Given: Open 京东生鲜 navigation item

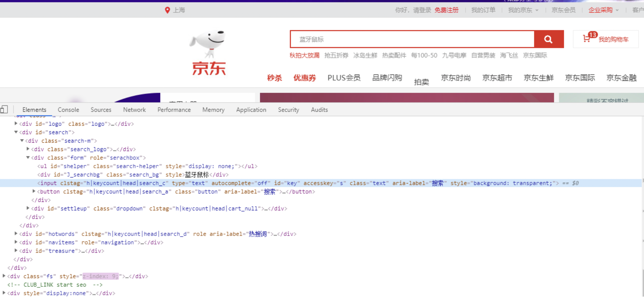Looking at the screenshot, I should (539, 78).
